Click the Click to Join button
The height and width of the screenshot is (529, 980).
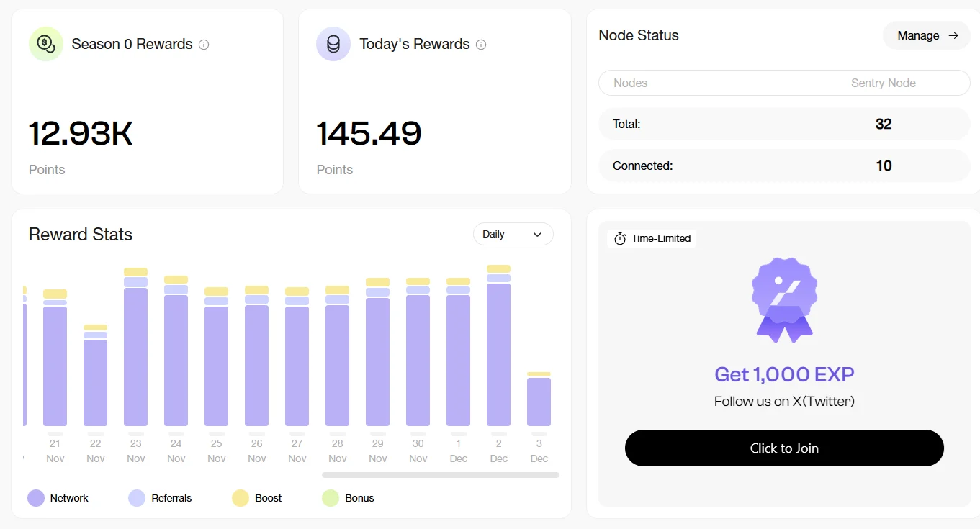click(x=784, y=448)
